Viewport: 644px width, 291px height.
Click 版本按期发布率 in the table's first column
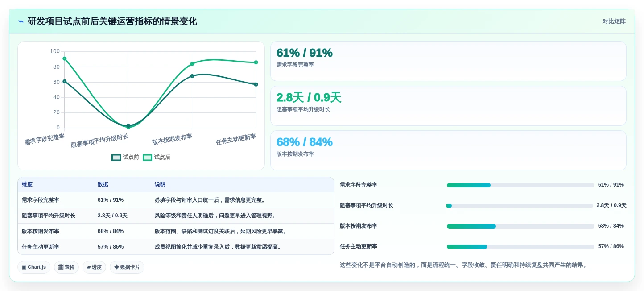click(41, 232)
